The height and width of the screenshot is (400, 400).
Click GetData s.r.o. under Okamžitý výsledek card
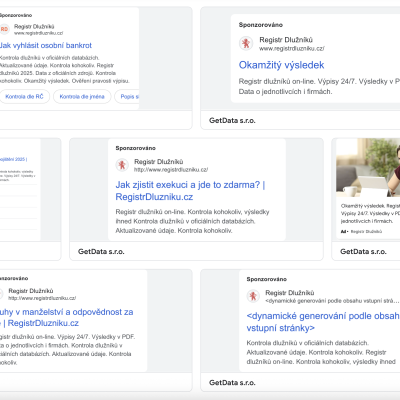232,120
